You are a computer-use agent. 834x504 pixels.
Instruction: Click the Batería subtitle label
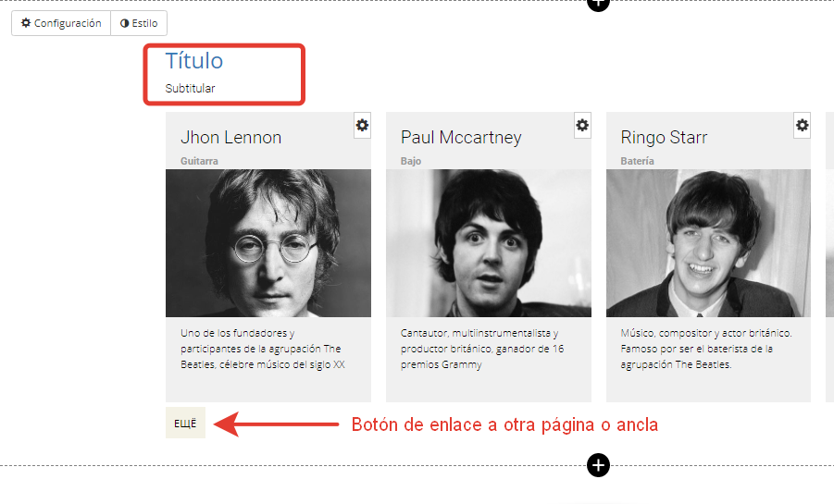click(637, 161)
